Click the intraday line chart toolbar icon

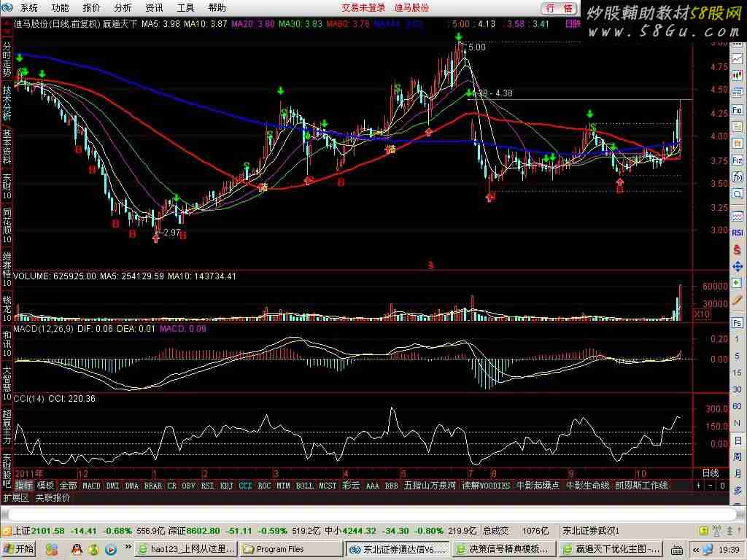click(x=737, y=59)
